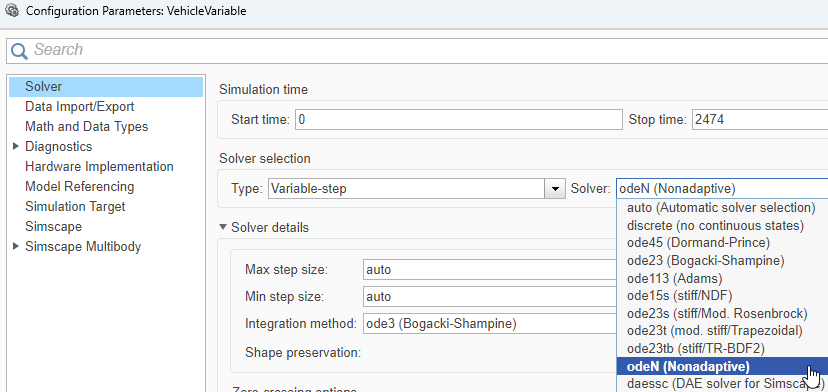
Task: Open Math and Data Types pane
Action: [x=87, y=127]
